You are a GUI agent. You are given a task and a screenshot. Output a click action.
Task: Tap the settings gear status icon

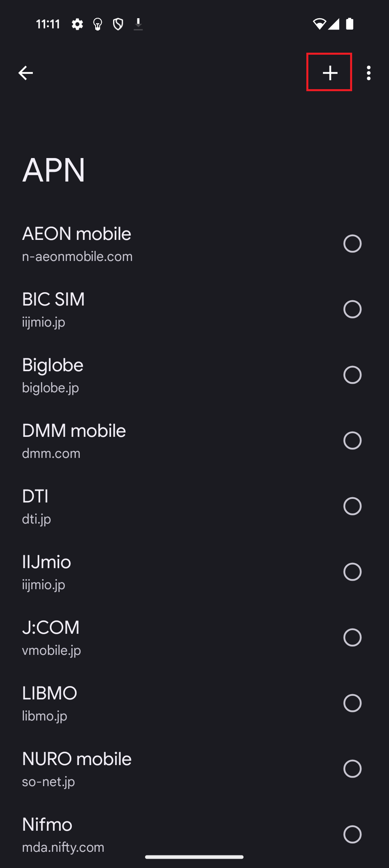[77, 24]
